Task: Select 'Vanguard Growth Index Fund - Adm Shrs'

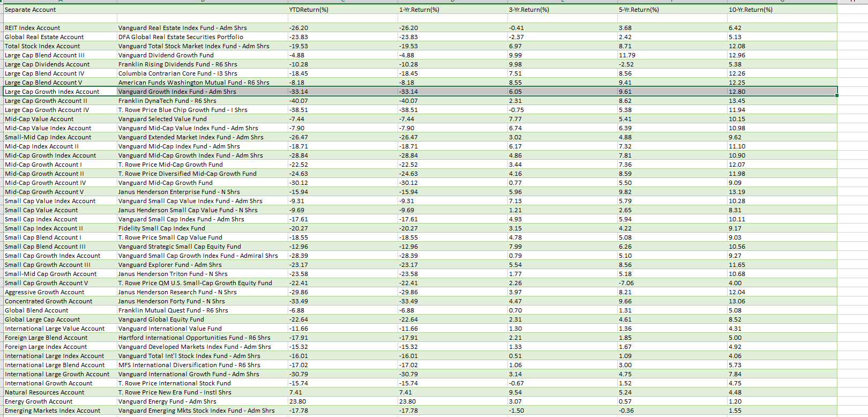Action: 203,92
